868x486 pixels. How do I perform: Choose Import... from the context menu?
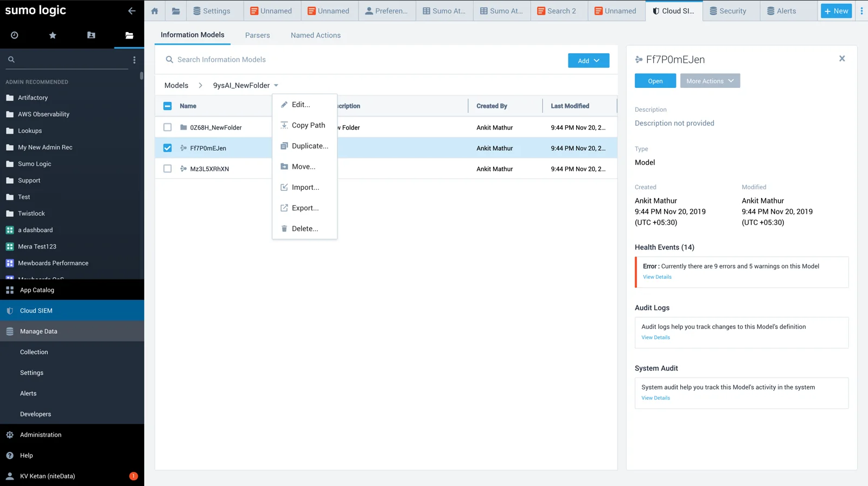coord(304,187)
